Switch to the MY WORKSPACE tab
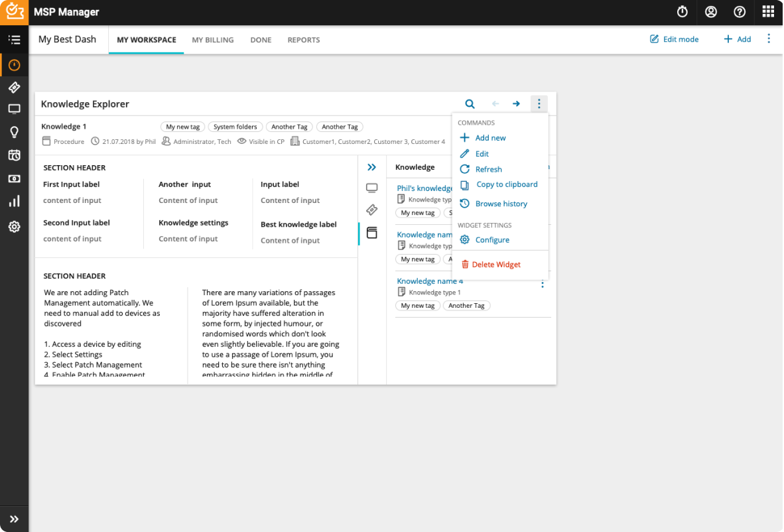This screenshot has height=532, width=784. point(147,40)
